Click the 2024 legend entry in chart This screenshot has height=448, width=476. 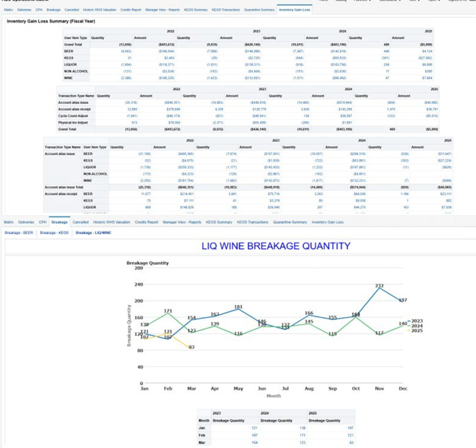(417, 326)
